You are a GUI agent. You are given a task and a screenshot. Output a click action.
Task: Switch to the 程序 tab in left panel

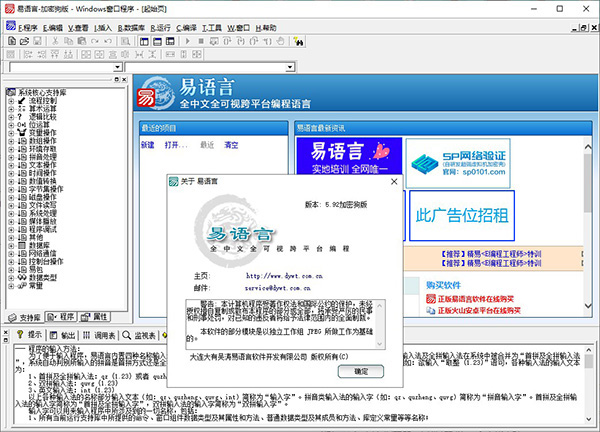(x=61, y=317)
